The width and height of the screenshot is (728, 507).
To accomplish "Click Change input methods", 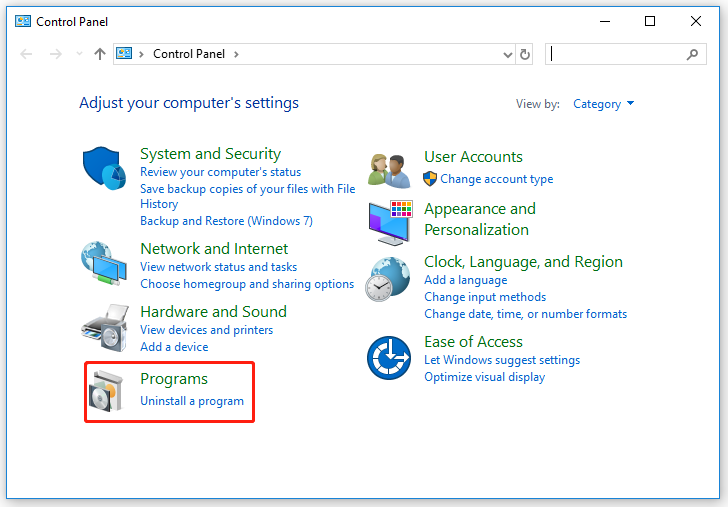I will coord(485,297).
